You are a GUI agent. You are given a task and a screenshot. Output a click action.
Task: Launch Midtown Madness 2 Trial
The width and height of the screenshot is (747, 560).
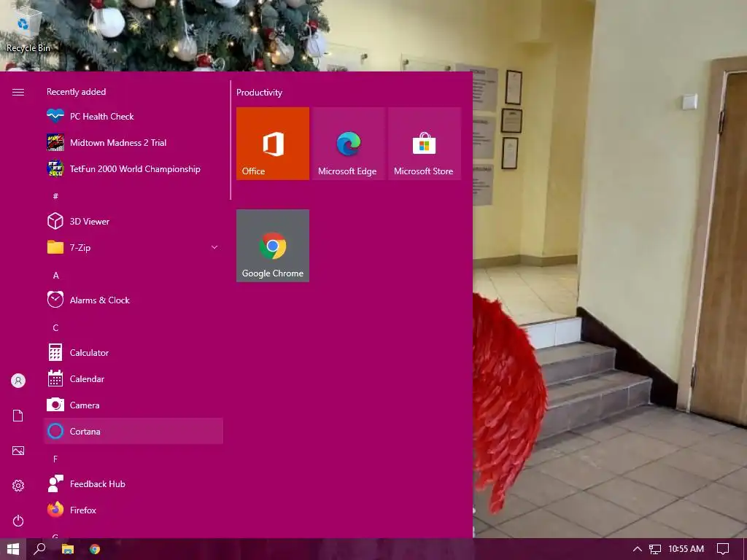click(x=133, y=142)
